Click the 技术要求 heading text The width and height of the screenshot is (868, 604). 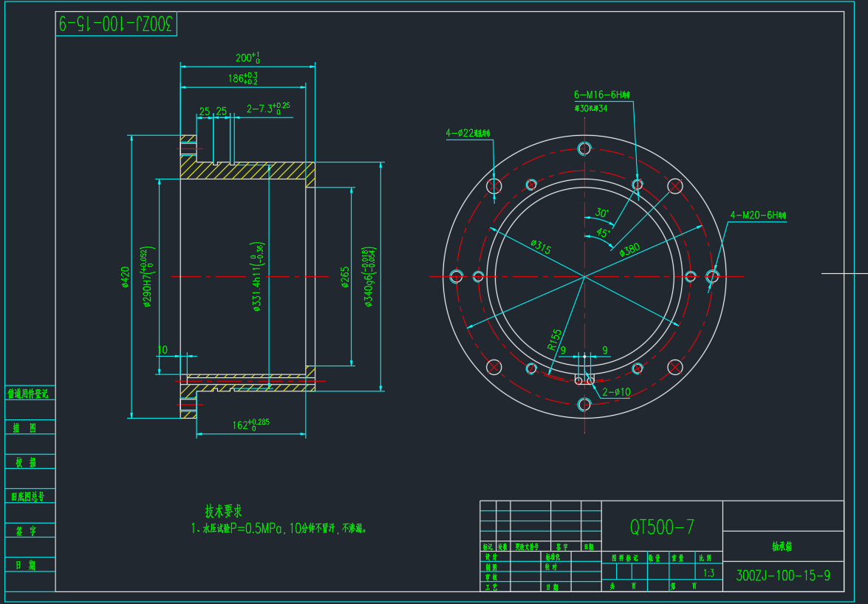coord(223,511)
